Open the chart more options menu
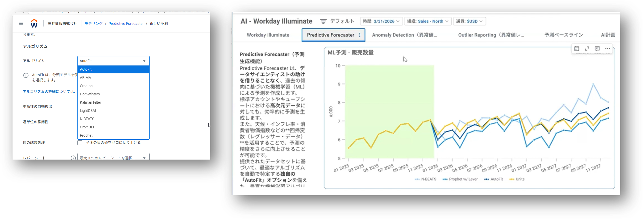This screenshot has height=219, width=644. tap(608, 48)
